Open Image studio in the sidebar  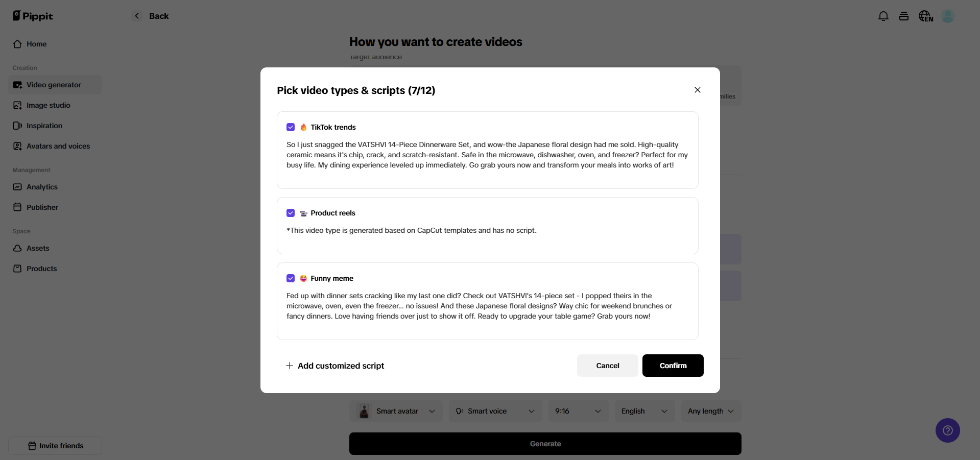tap(48, 105)
